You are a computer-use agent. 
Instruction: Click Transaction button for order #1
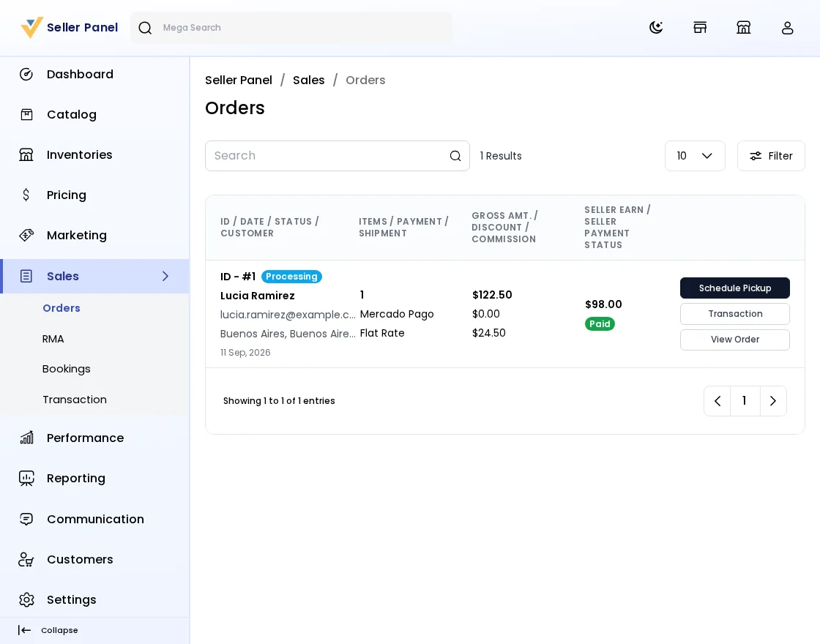tap(735, 314)
